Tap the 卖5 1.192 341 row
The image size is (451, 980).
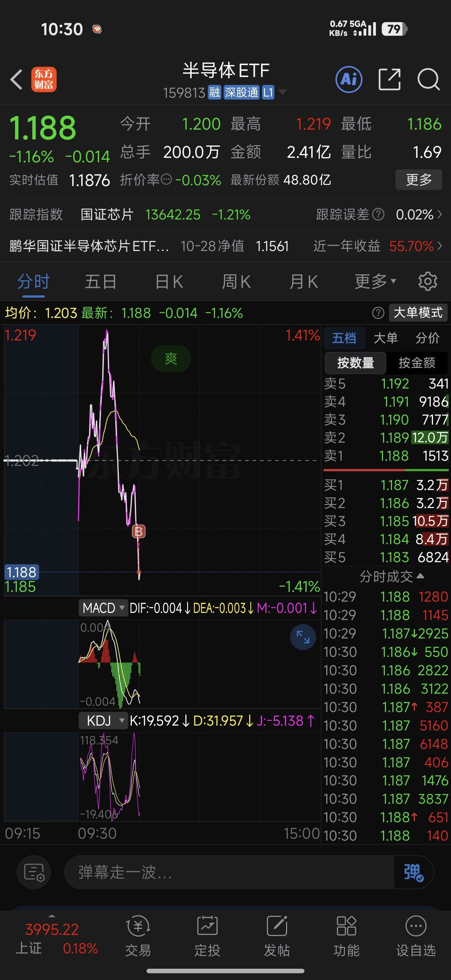[386, 384]
